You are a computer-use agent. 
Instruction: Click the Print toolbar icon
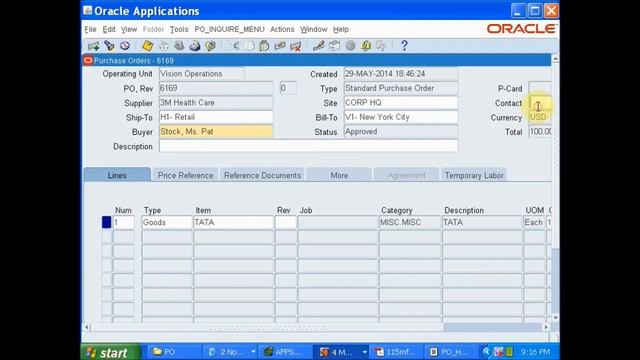pos(195,46)
